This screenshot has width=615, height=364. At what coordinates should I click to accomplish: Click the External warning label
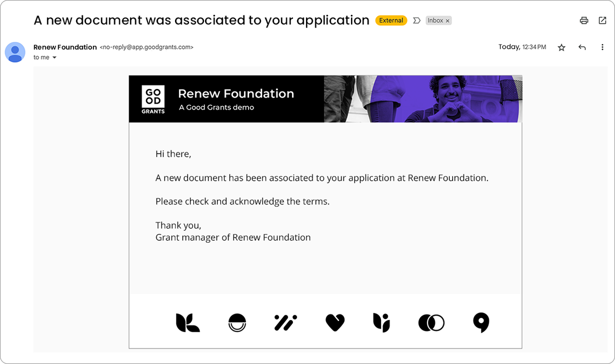pyautogui.click(x=391, y=20)
